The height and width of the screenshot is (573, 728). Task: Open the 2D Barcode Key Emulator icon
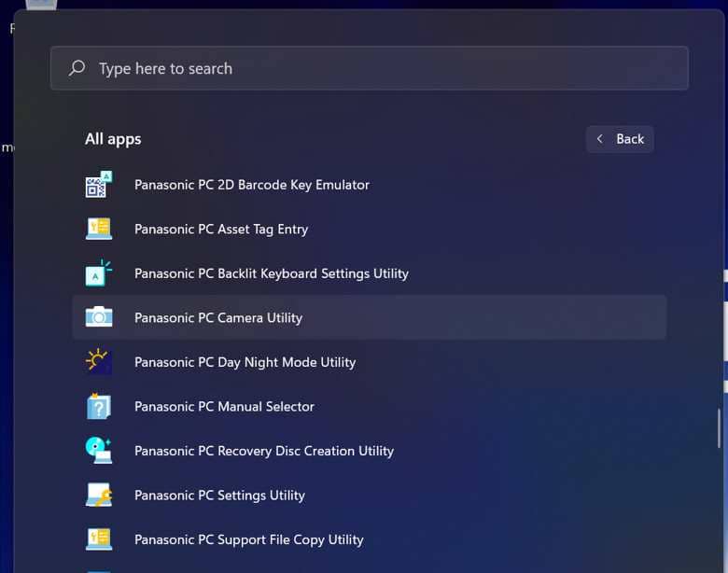coord(98,185)
